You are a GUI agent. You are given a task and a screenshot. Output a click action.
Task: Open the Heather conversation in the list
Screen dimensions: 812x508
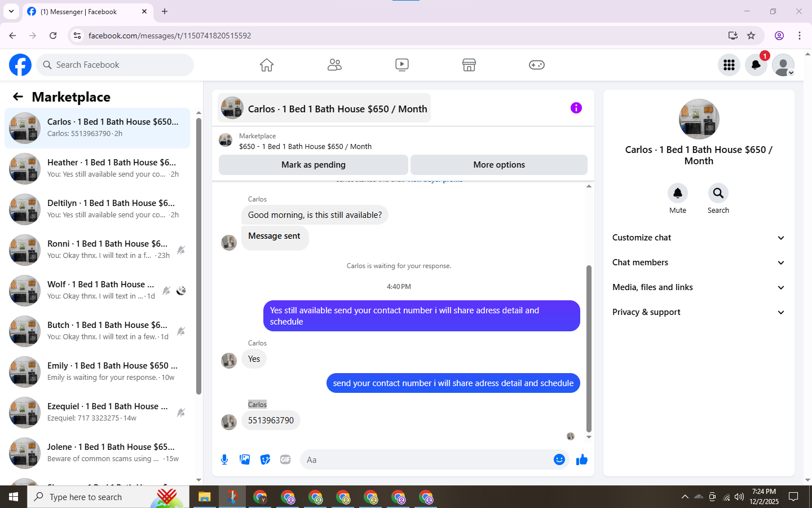(x=98, y=169)
